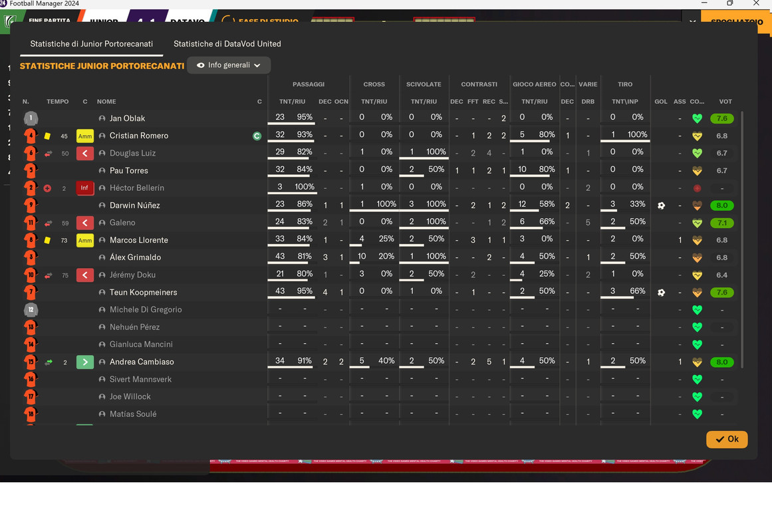Click Jan Oblak's 7.6 rating badge
The height and width of the screenshot is (532, 772).
click(721, 118)
